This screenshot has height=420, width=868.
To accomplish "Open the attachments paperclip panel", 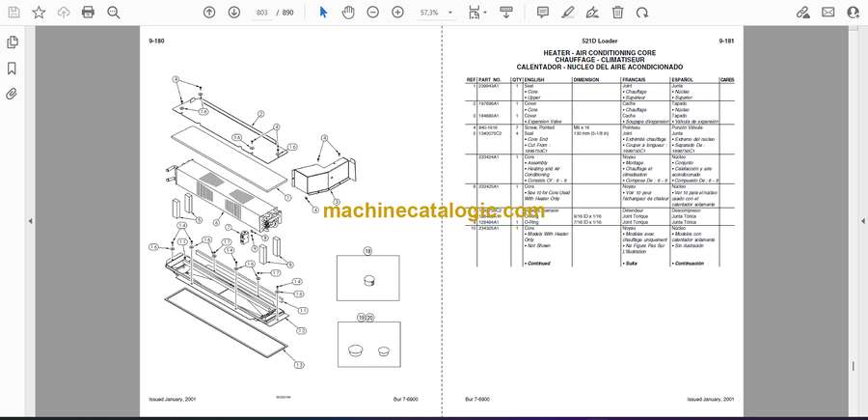I will point(12,94).
